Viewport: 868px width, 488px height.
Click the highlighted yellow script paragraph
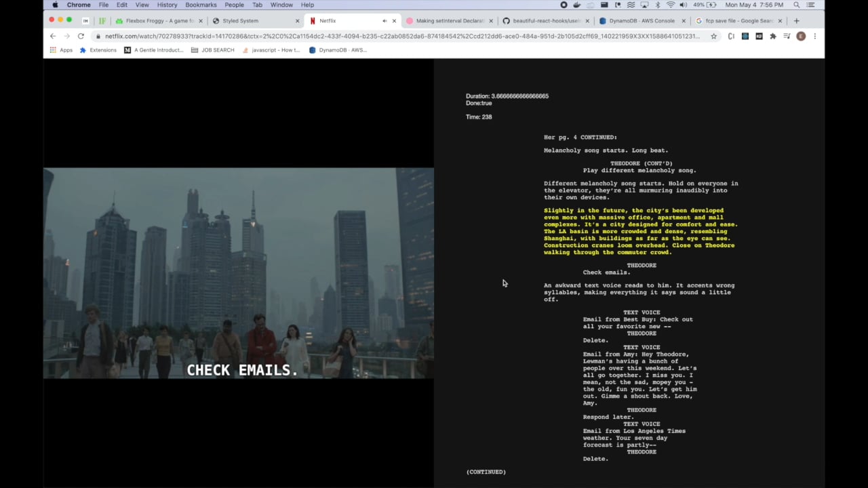coord(640,231)
